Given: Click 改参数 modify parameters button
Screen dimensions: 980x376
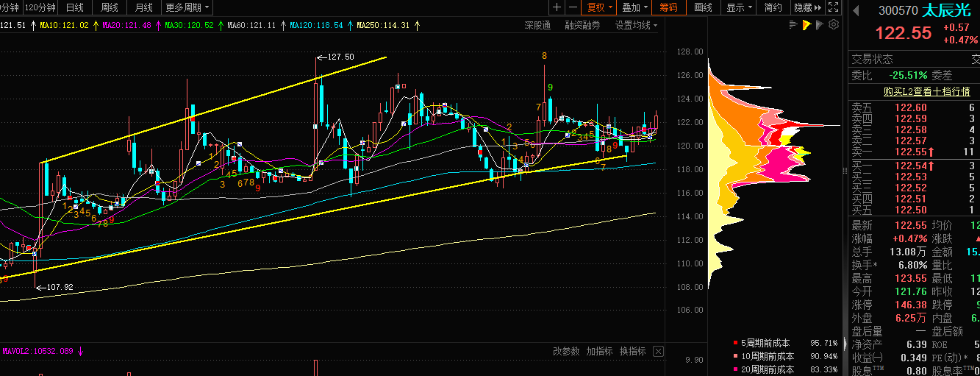Looking at the screenshot, I should click(566, 351).
